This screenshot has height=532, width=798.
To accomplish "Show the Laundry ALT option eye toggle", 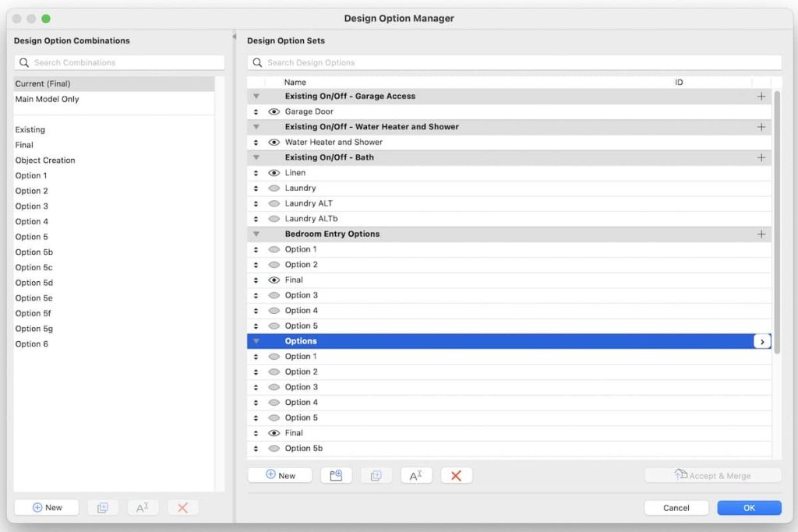I will (274, 203).
